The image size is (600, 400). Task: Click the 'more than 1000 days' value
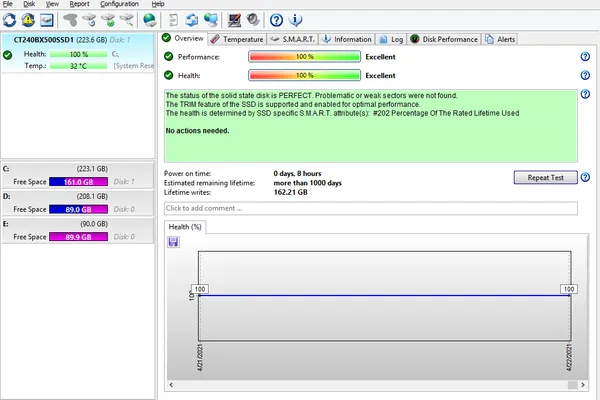click(x=307, y=183)
